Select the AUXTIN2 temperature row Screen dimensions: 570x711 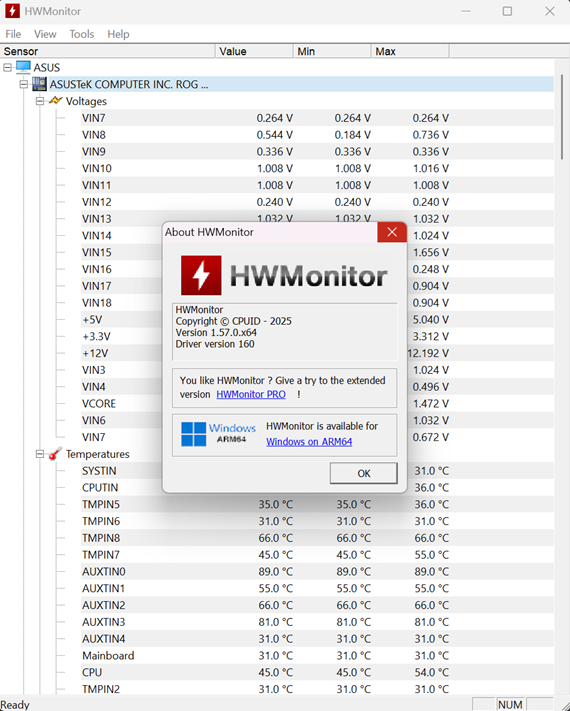[317, 605]
